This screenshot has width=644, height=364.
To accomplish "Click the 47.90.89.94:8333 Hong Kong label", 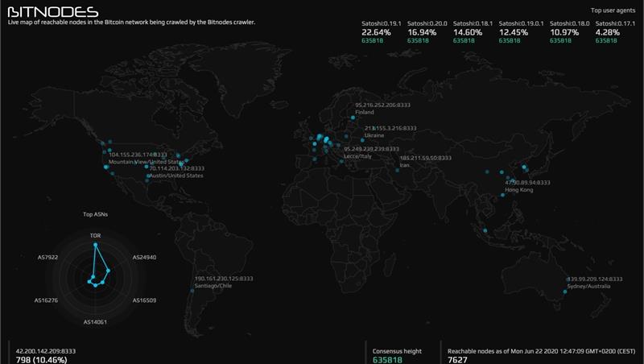I will (x=527, y=186).
